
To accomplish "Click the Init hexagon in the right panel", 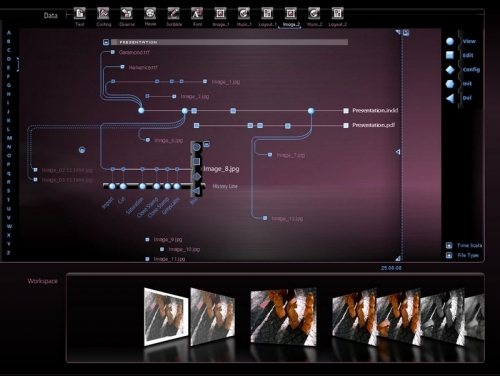I will pos(450,84).
